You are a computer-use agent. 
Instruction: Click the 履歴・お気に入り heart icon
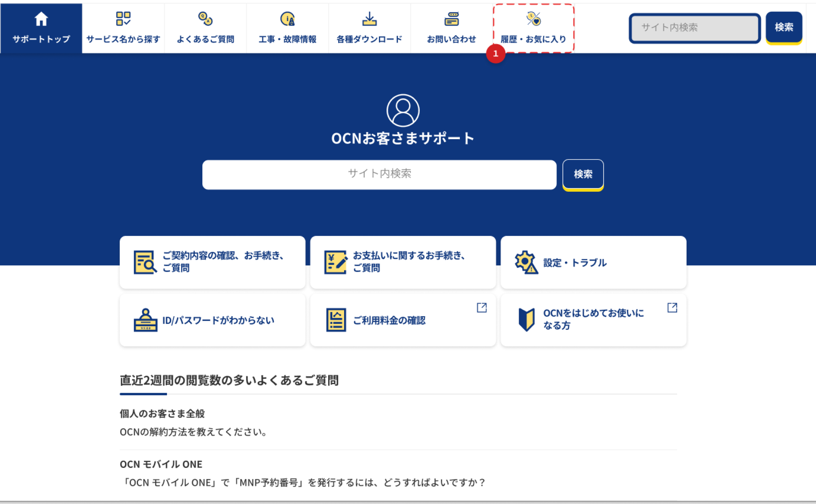click(533, 19)
